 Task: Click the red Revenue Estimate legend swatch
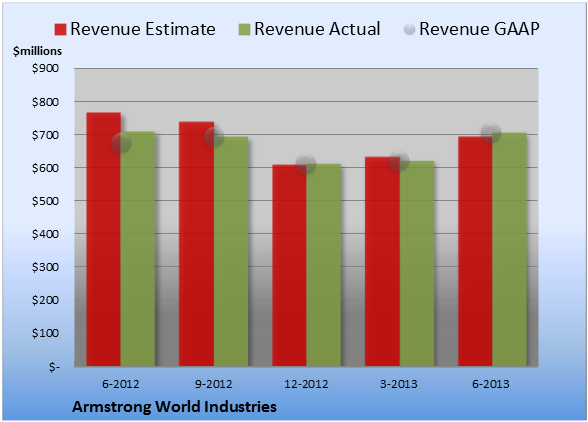[x=60, y=30]
